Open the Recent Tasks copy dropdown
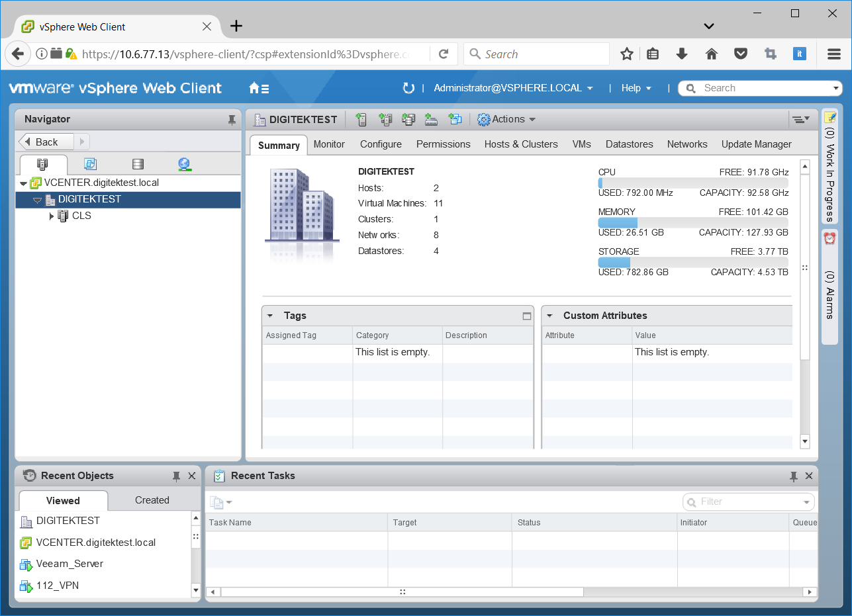The image size is (852, 616). [220, 502]
